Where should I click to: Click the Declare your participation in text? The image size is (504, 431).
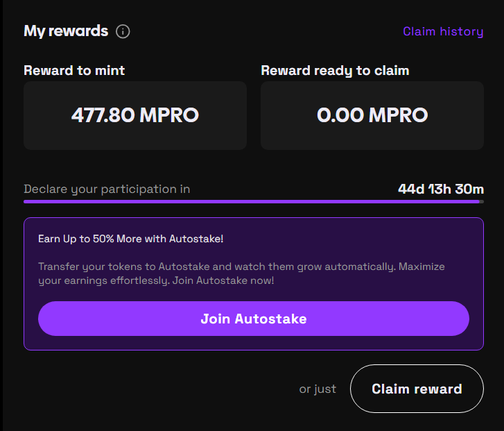pos(107,189)
